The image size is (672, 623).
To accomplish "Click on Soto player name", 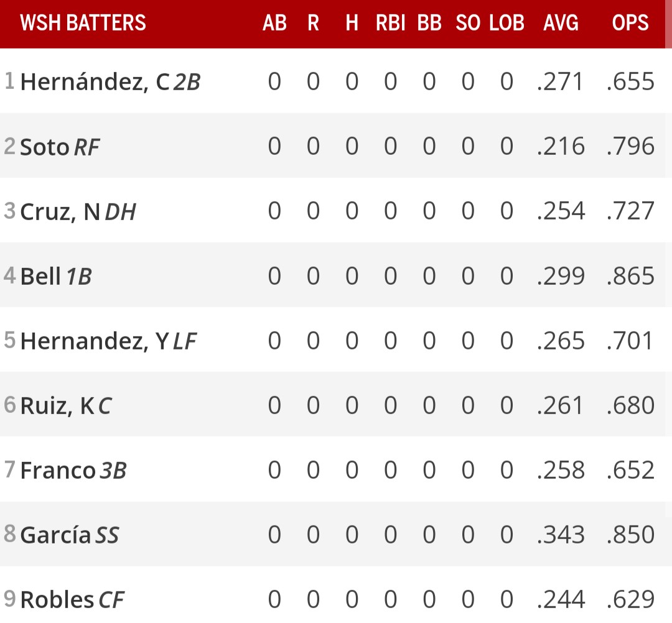I will coord(45,147).
